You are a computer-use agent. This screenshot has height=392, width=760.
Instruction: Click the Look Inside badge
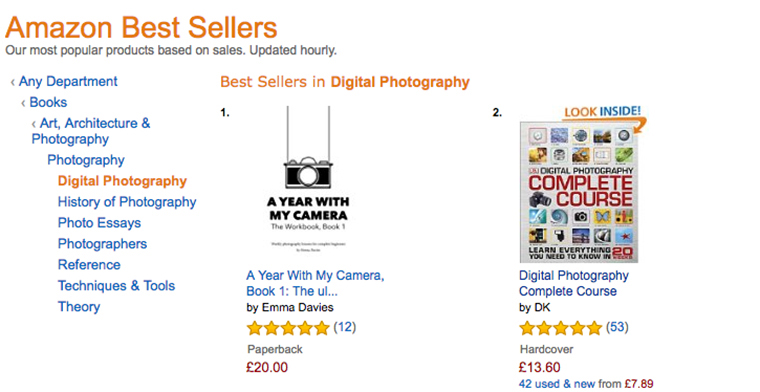tap(602, 113)
